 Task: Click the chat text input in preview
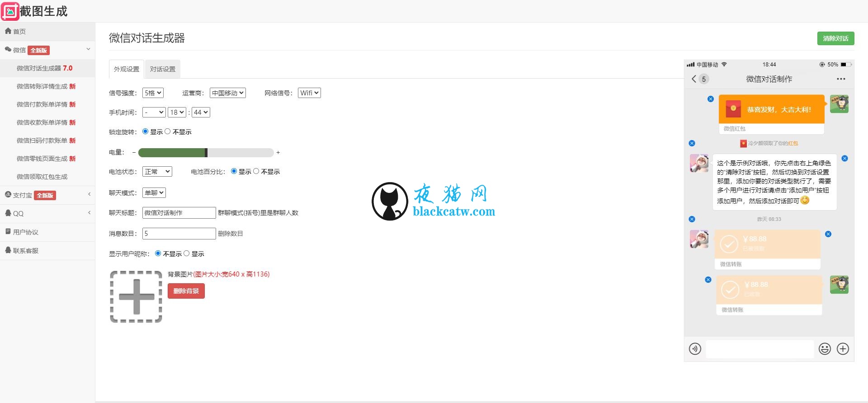tap(759, 349)
